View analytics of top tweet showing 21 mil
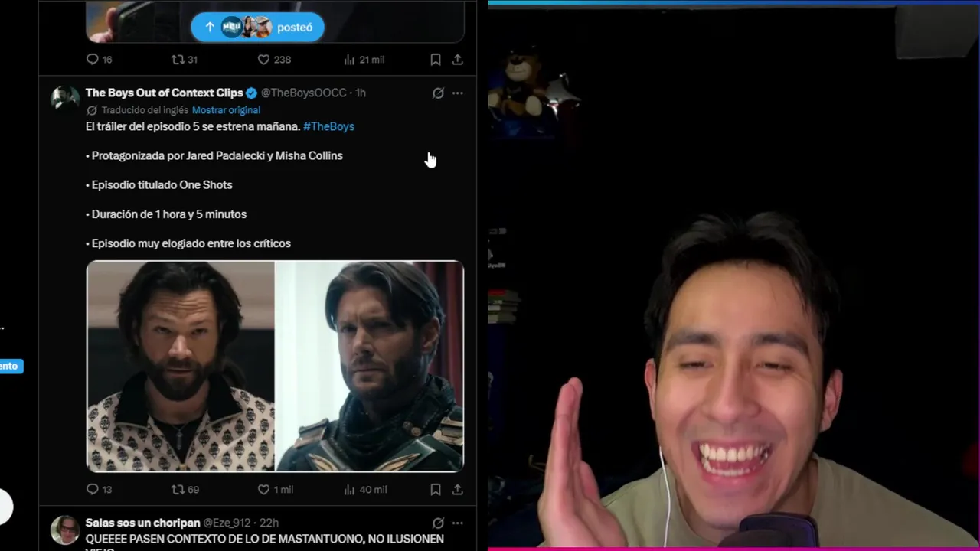The width and height of the screenshot is (980, 551). click(x=364, y=60)
